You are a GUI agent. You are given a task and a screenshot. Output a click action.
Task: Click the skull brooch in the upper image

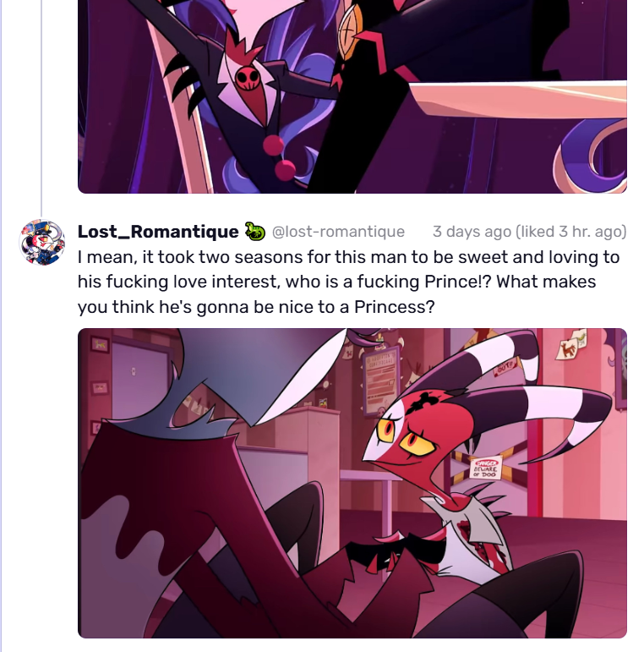(x=248, y=79)
